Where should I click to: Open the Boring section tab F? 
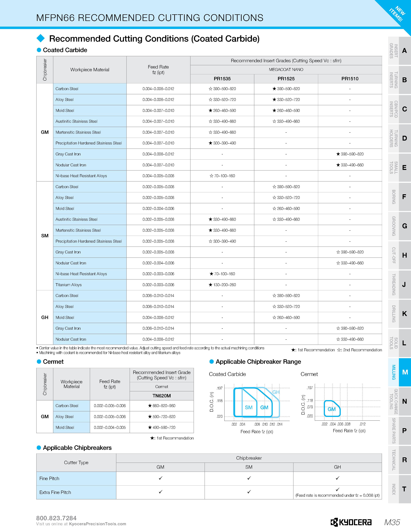[x=399, y=197]
